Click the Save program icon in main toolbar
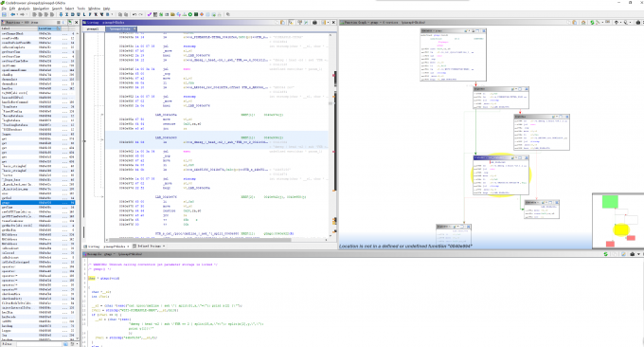The image size is (644, 347). point(4,14)
